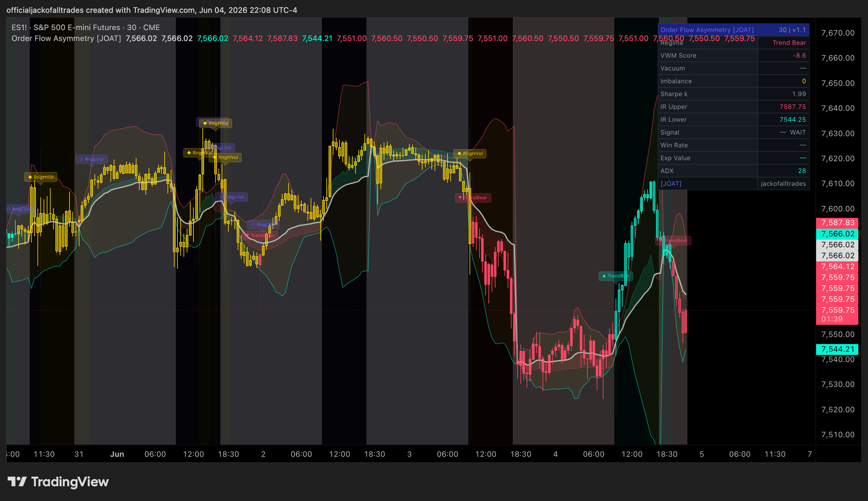Select the 7,600.00 price axis tick
This screenshot has height=501, width=868.
pyautogui.click(x=838, y=209)
